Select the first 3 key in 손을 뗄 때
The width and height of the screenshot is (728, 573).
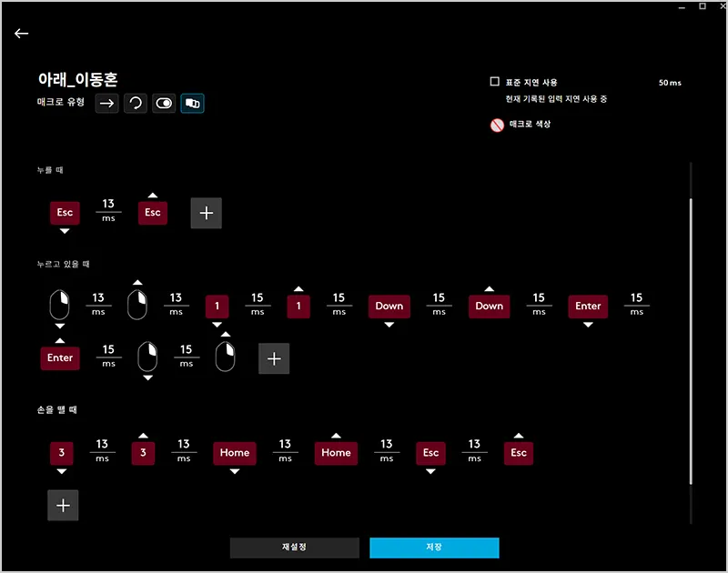61,453
